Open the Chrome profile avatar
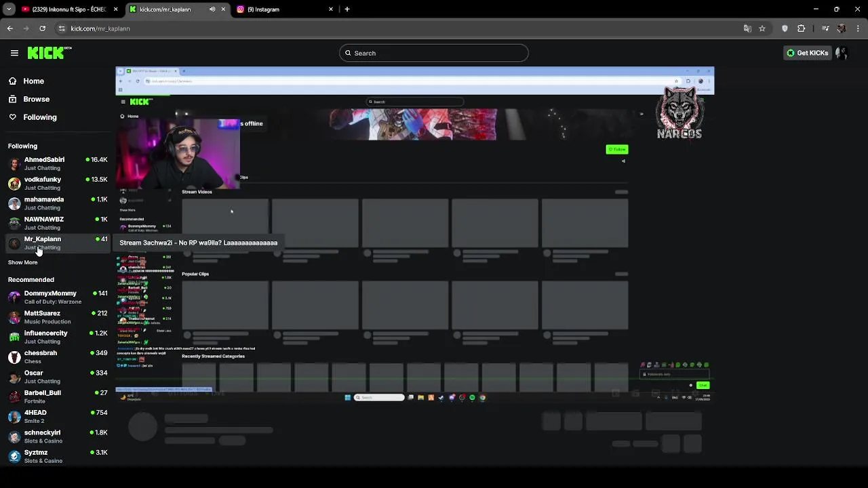The image size is (868, 488). pyautogui.click(x=842, y=28)
